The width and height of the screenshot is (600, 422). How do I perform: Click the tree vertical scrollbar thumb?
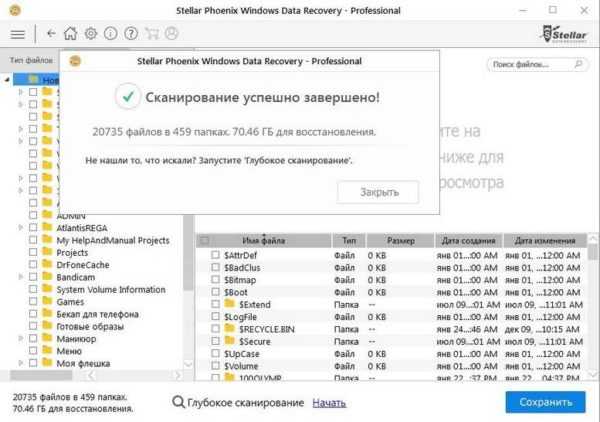pyautogui.click(x=188, y=253)
